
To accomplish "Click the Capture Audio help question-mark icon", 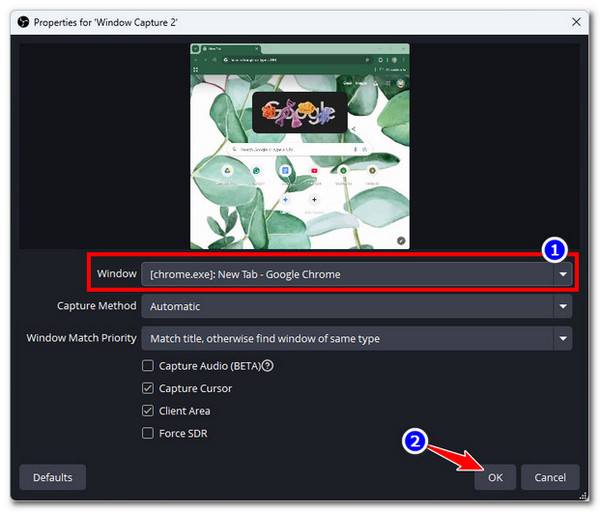I will (x=267, y=366).
